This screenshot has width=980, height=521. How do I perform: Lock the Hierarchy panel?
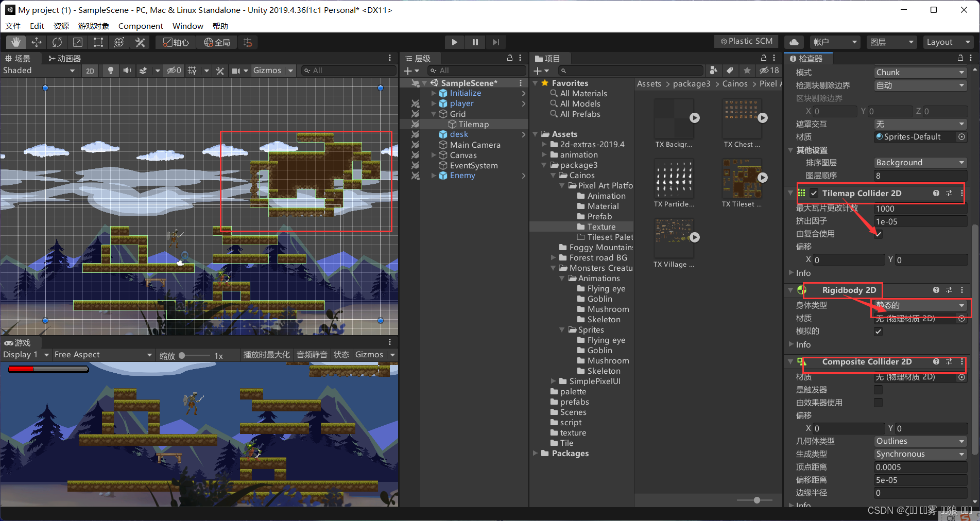510,58
